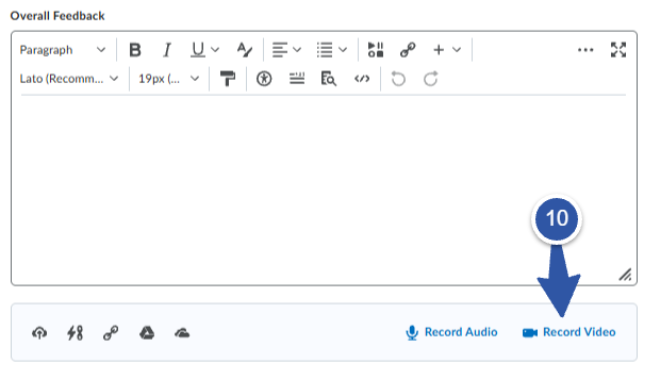
Task: Open the Lato font family dropdown
Action: pyautogui.click(x=69, y=78)
